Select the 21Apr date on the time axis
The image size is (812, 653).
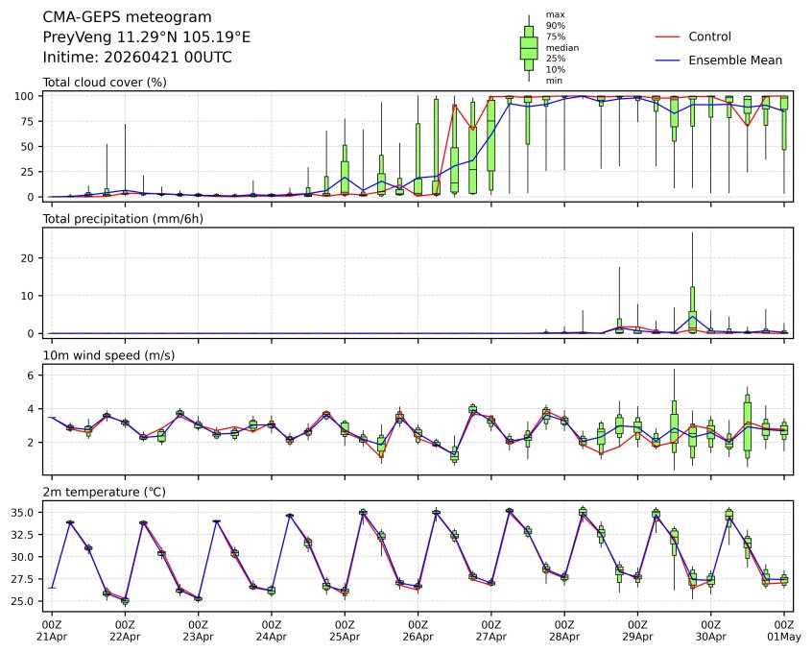52,636
